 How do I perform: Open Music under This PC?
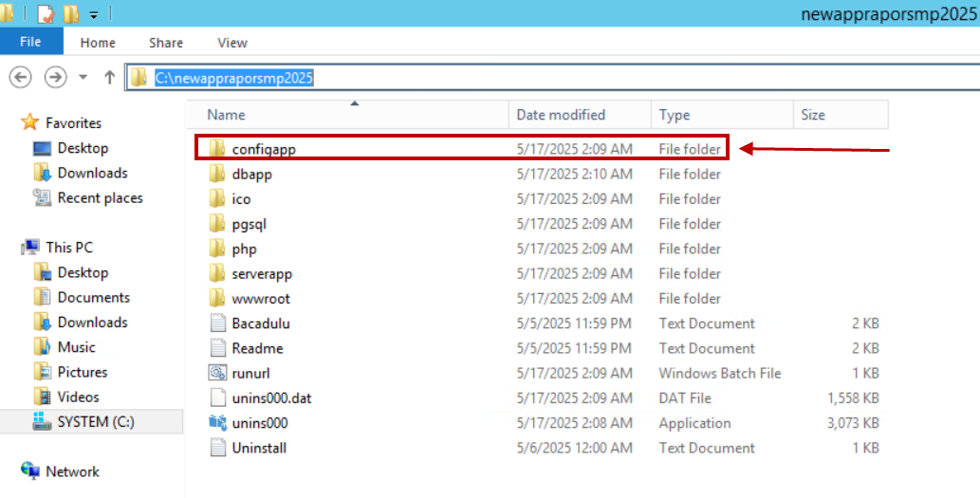(x=76, y=347)
